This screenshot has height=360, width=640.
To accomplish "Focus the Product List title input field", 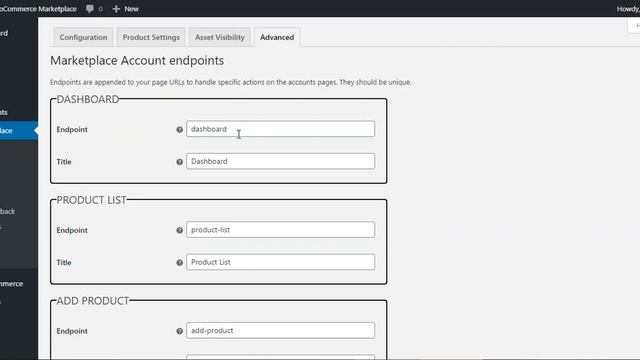I will point(280,262).
